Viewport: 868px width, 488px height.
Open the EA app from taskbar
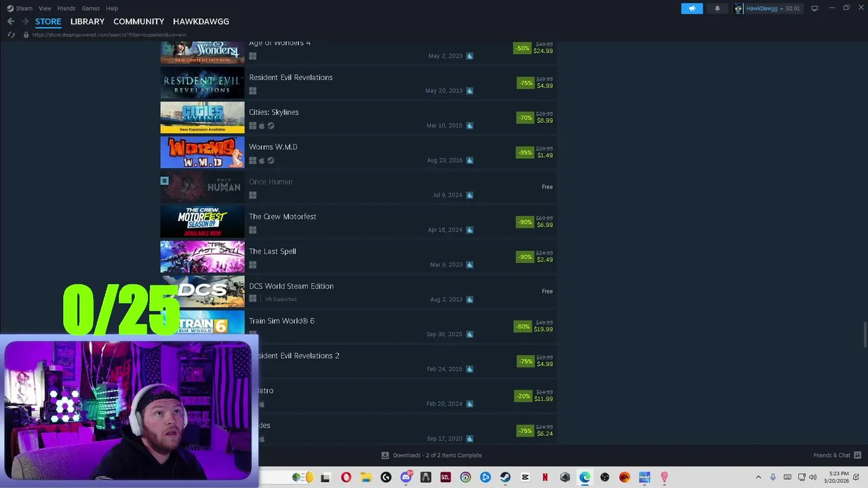pyautogui.click(x=625, y=477)
